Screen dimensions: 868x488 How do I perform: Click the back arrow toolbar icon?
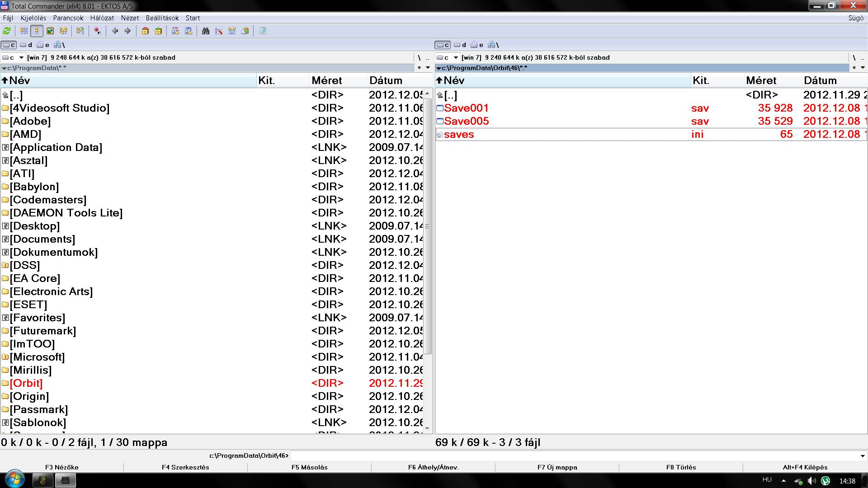click(x=115, y=31)
